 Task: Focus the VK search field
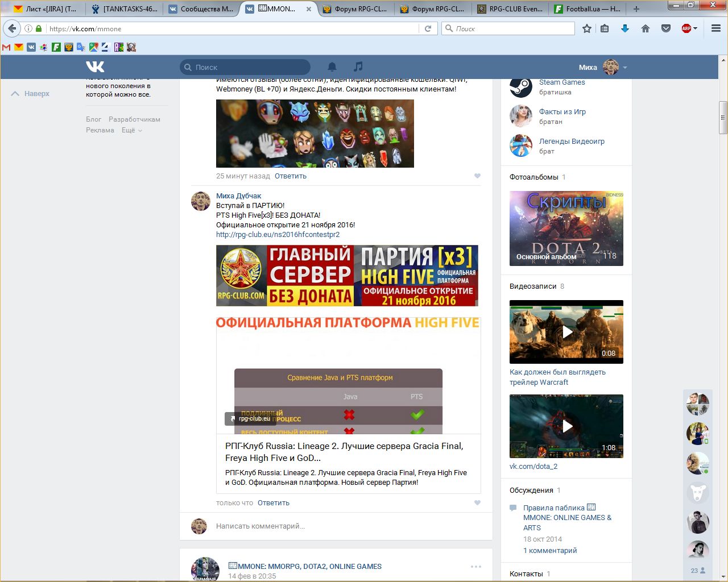point(245,67)
